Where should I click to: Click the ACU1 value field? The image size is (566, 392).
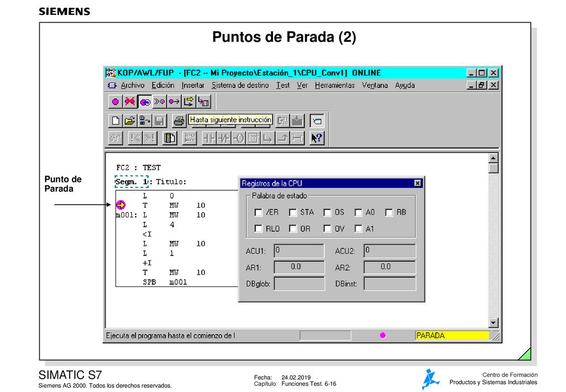point(299,251)
